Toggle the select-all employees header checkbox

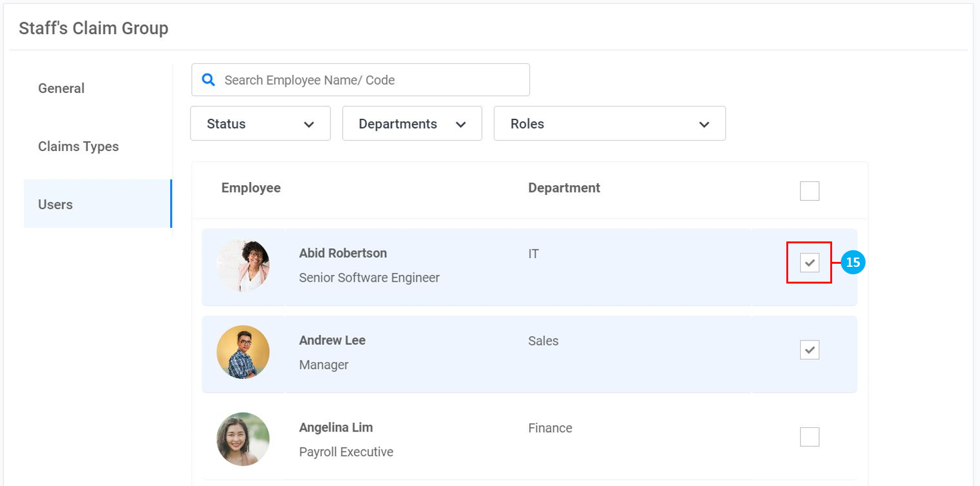pyautogui.click(x=809, y=191)
